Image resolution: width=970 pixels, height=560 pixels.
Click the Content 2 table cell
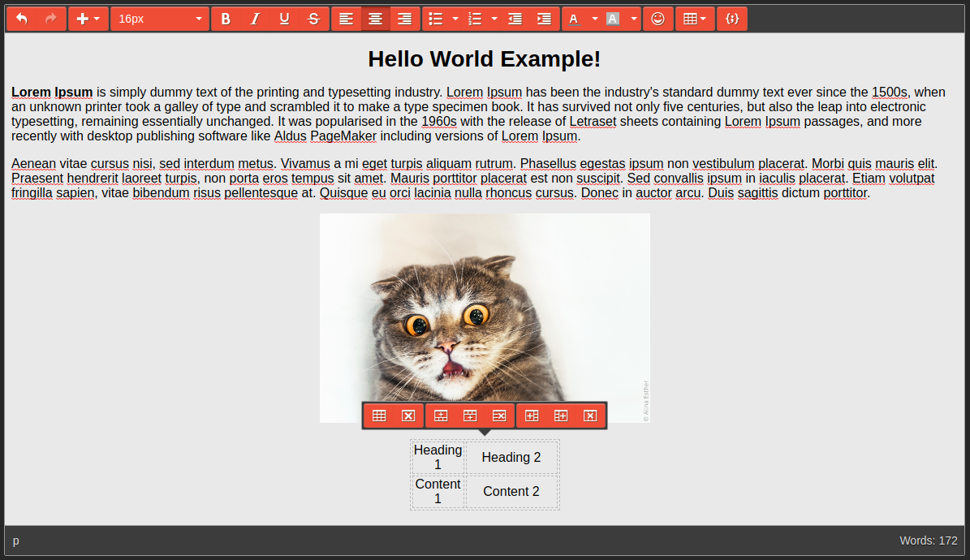(x=511, y=491)
